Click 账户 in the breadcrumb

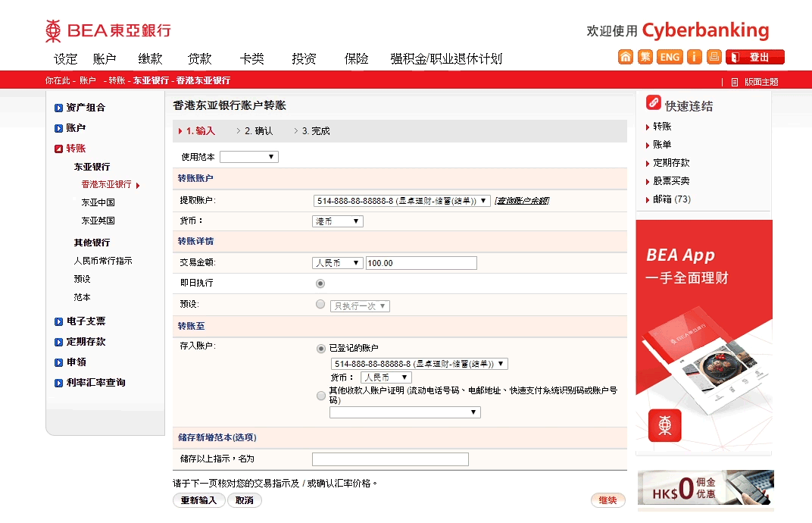[88, 81]
